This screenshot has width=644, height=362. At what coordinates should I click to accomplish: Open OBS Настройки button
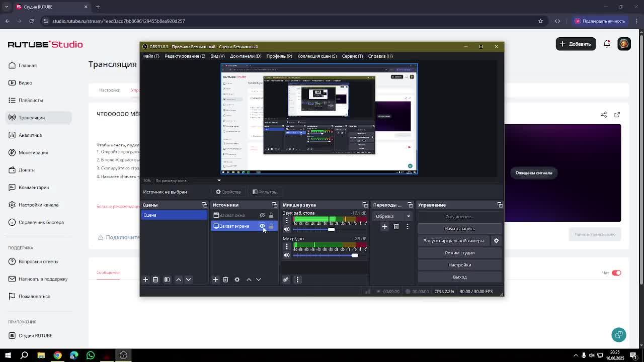click(x=459, y=265)
